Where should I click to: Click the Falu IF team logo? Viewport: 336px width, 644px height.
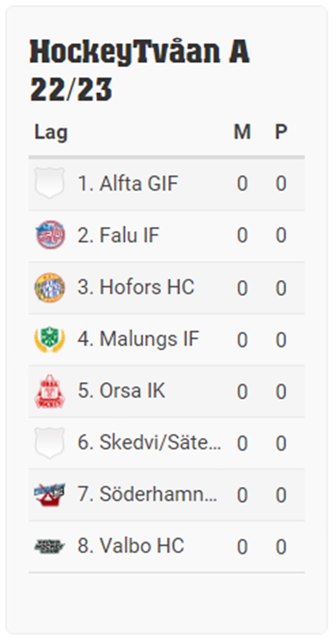tap(50, 235)
